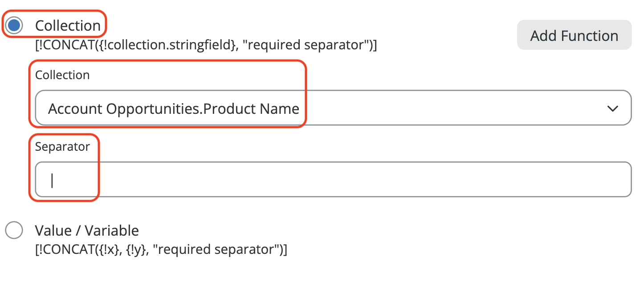Screen dimensions: 644x281
Task: Click "required separator" in the Collection formula
Action: tap(305, 45)
